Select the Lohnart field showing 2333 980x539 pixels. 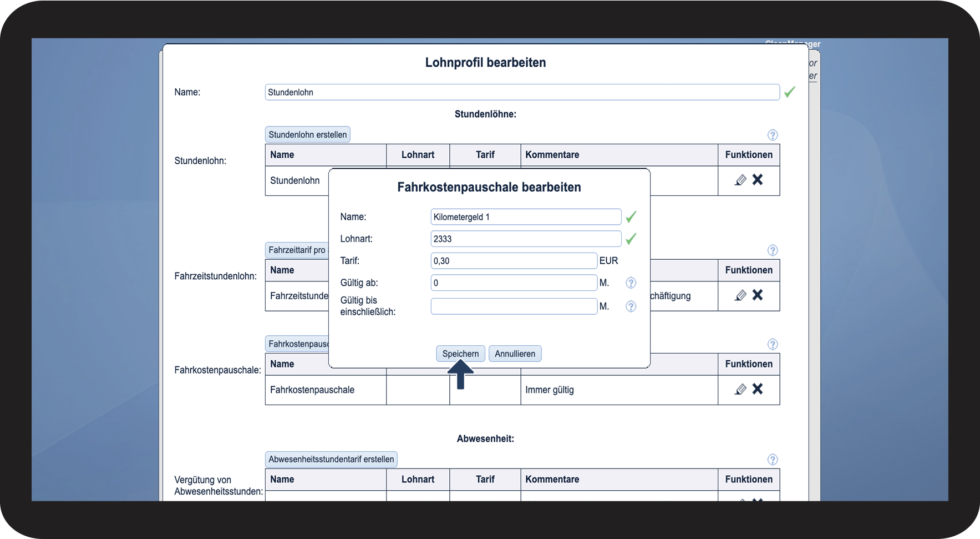pos(526,239)
